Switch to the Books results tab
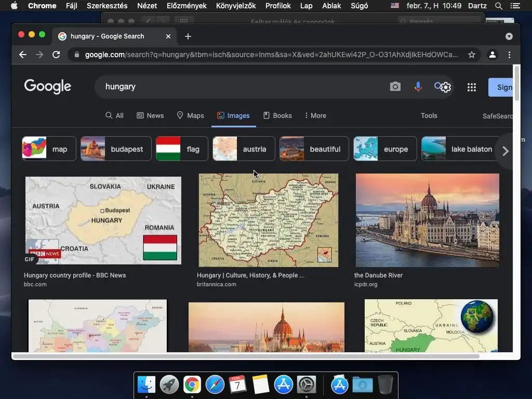The height and width of the screenshot is (399, 532). [277, 116]
